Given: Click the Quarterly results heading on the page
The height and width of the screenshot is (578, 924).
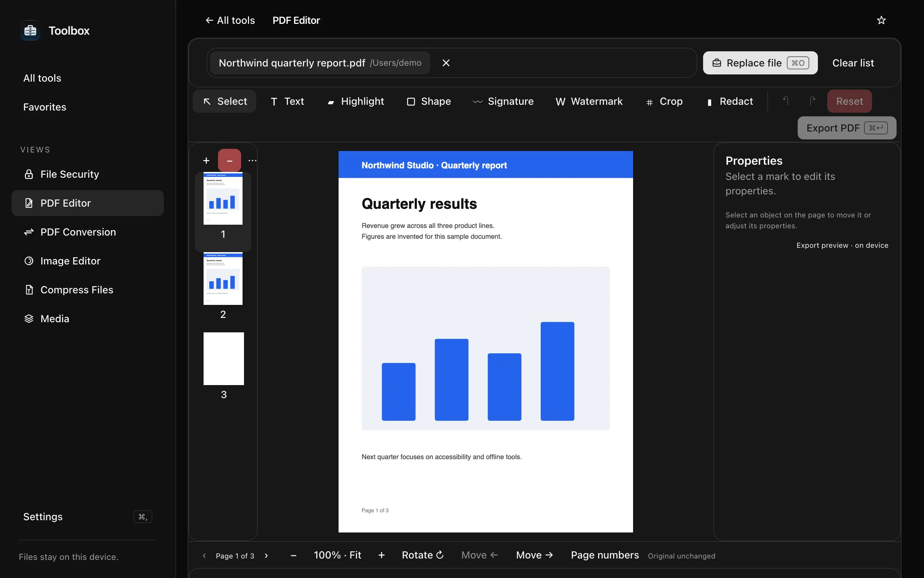Looking at the screenshot, I should click(x=419, y=204).
